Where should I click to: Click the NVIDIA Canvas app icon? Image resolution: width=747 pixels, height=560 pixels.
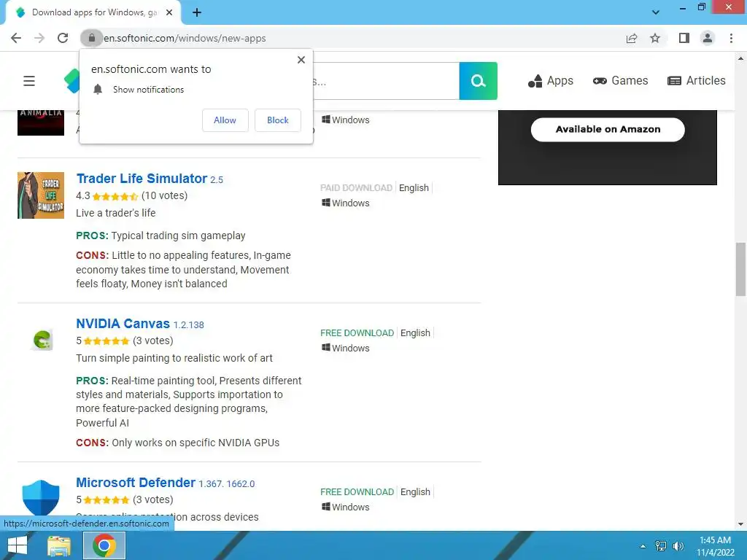(x=42, y=340)
